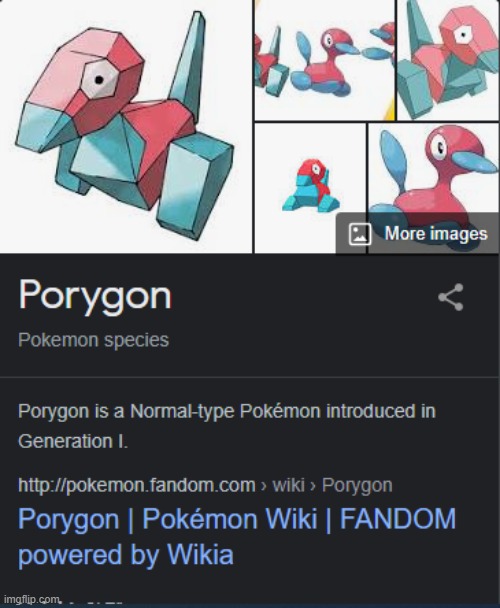Viewport: 500px width, 608px height.
Task: Click the Generation I text
Action: (x=73, y=441)
